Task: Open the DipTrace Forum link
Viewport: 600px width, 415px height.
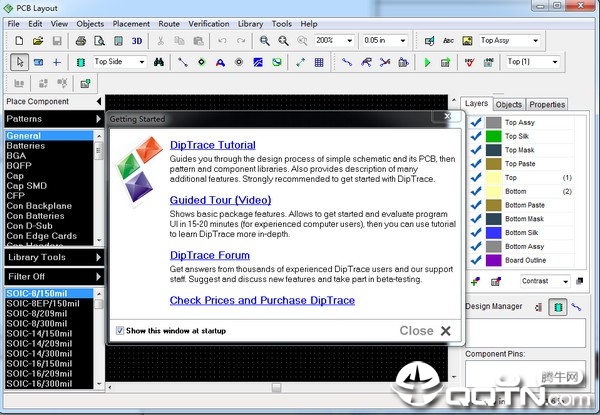Action: point(210,255)
